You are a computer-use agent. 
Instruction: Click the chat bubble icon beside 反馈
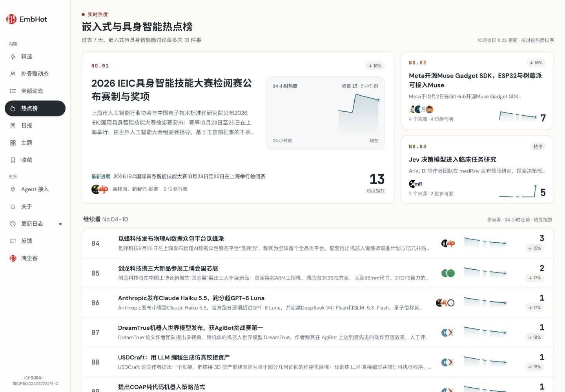point(13,241)
